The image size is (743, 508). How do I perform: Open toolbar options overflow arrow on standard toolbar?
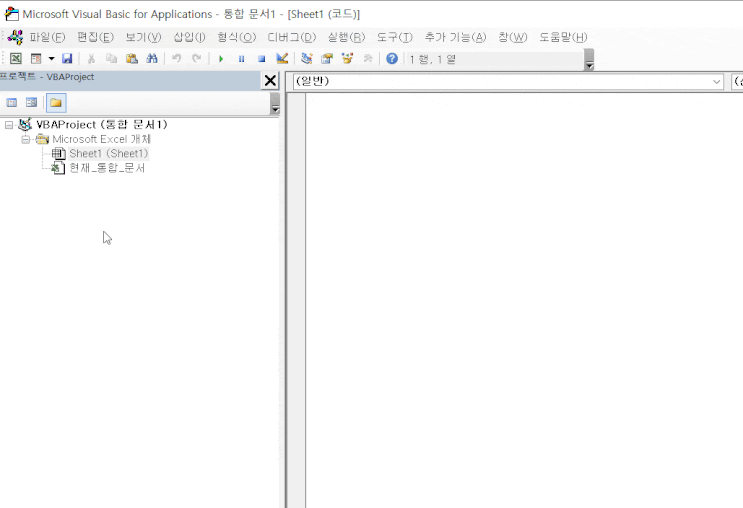coord(589,60)
